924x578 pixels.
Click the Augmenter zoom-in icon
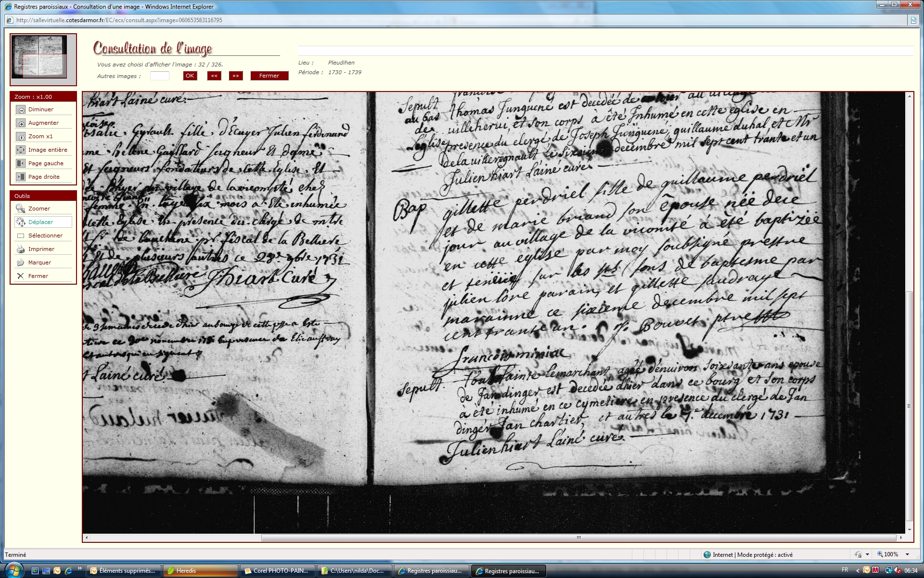[21, 123]
